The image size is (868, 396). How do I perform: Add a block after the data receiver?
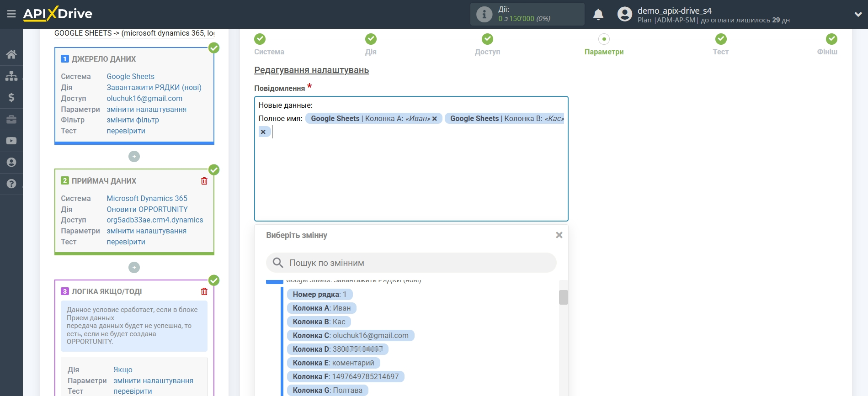coord(134,267)
